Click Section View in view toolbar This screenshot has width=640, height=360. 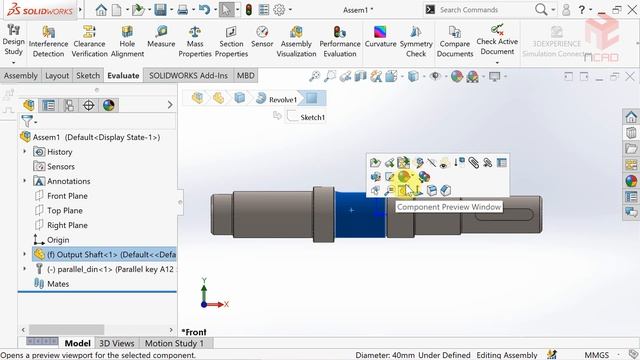(x=360, y=76)
